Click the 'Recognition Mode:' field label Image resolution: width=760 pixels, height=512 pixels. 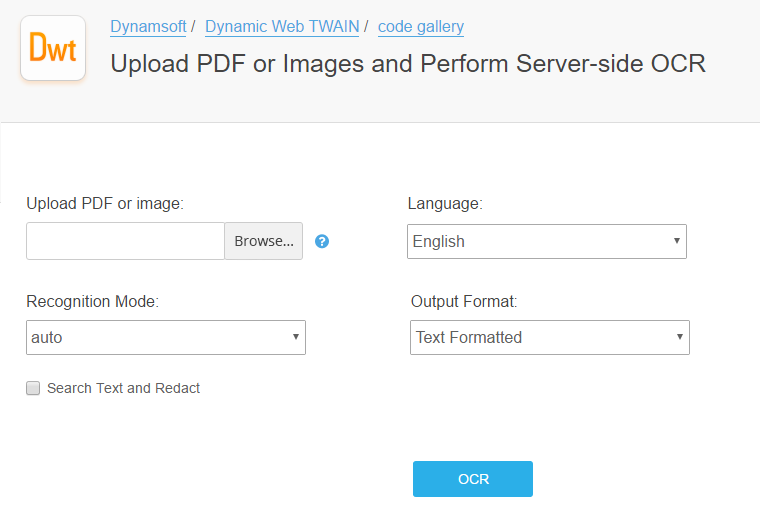coord(92,301)
